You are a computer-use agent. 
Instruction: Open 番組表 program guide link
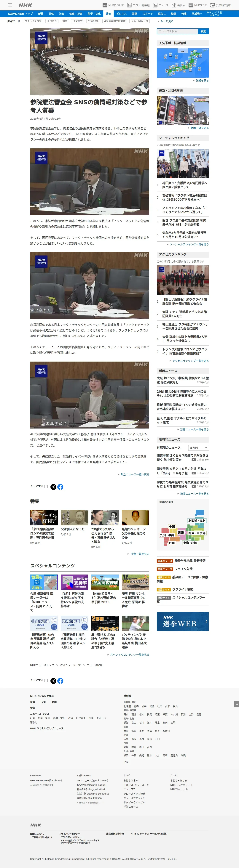tap(178, 5)
